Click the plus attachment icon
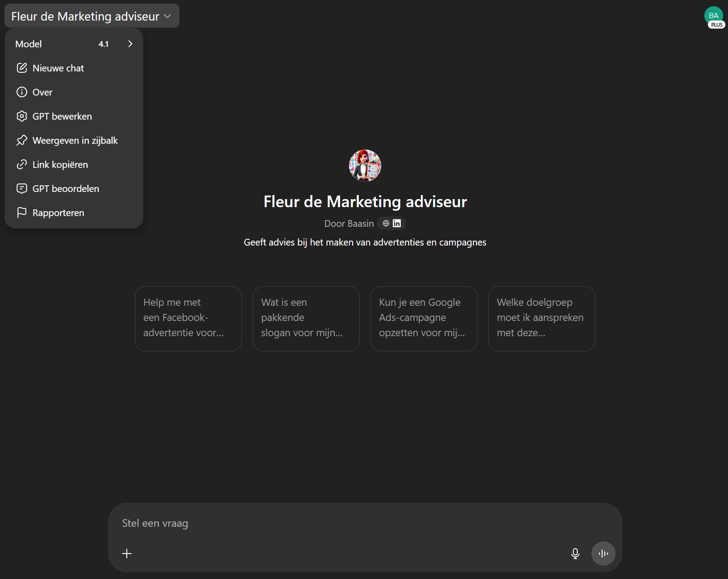The image size is (728, 579). pyautogui.click(x=127, y=554)
